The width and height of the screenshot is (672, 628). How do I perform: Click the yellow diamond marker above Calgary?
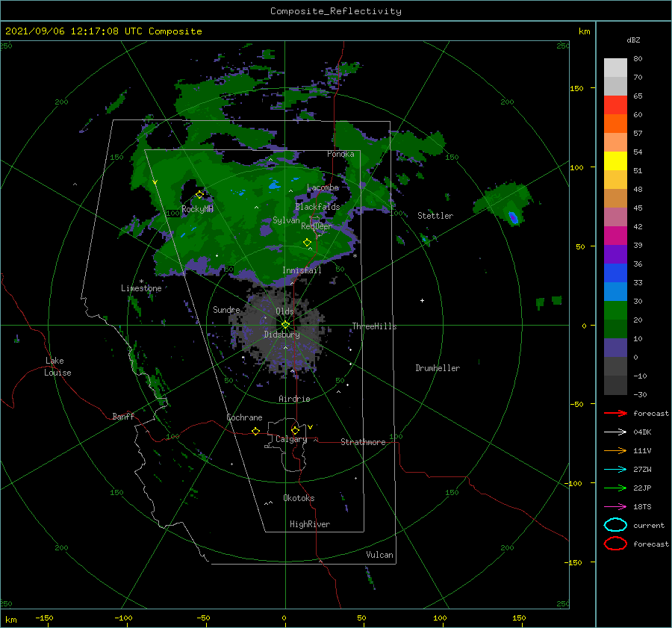295,430
